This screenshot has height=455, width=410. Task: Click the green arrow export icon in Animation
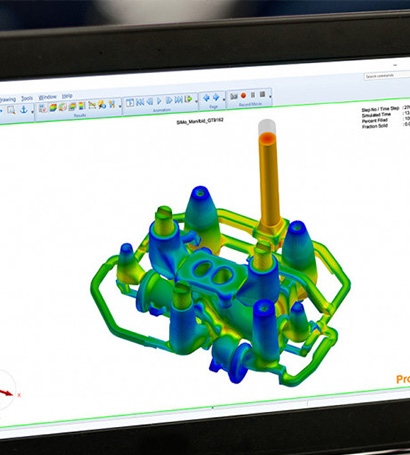(x=188, y=99)
